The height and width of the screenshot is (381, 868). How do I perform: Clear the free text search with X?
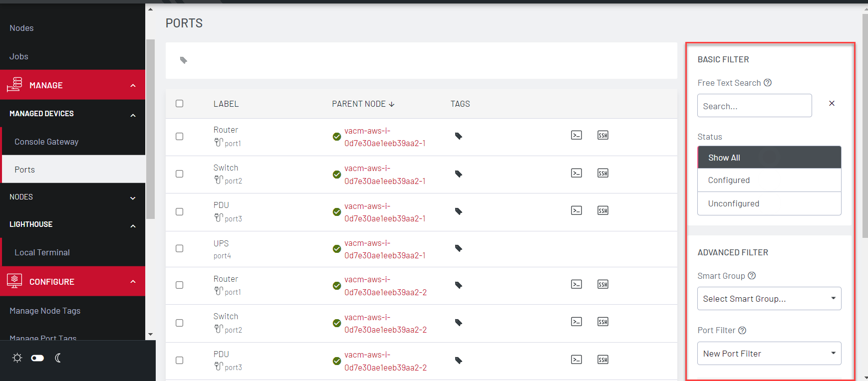pyautogui.click(x=832, y=103)
